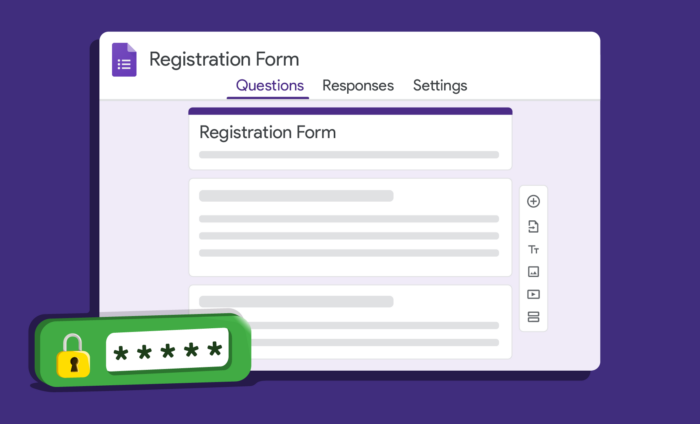Select the first question's title placeholder
The width and height of the screenshot is (700, 424).
click(x=296, y=196)
